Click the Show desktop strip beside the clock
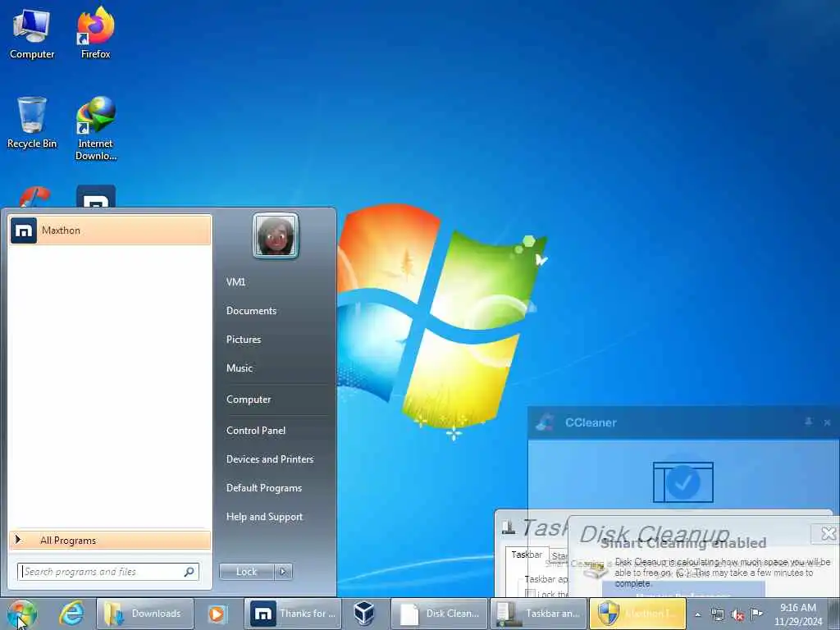Screen dimensions: 840x630 pos(834,614)
